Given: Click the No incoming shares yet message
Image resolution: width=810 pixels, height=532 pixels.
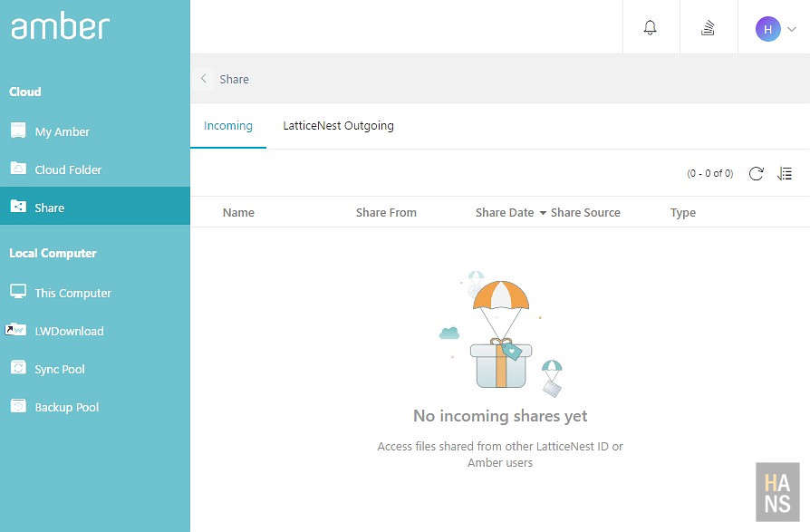Looking at the screenshot, I should [500, 416].
